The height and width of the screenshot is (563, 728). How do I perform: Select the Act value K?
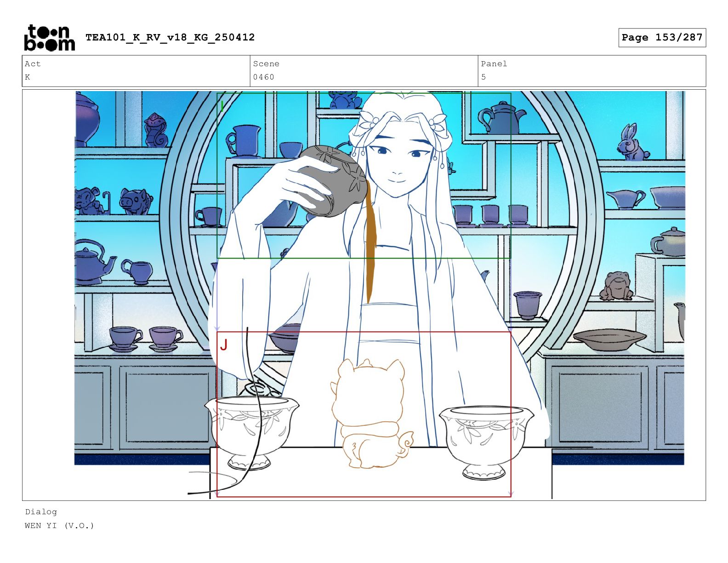(28, 77)
